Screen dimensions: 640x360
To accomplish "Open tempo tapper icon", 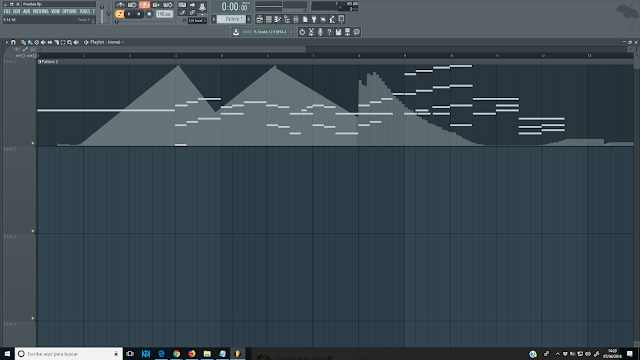I will click(x=323, y=20).
